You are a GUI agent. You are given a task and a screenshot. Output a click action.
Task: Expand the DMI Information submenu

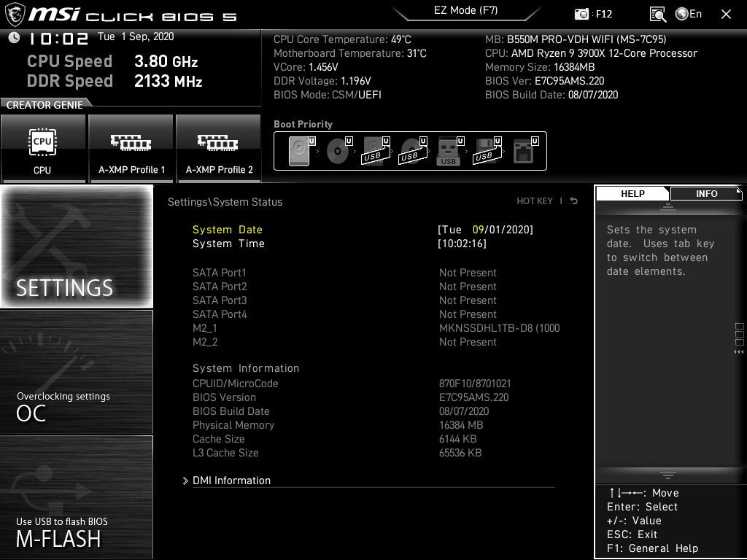point(231,481)
